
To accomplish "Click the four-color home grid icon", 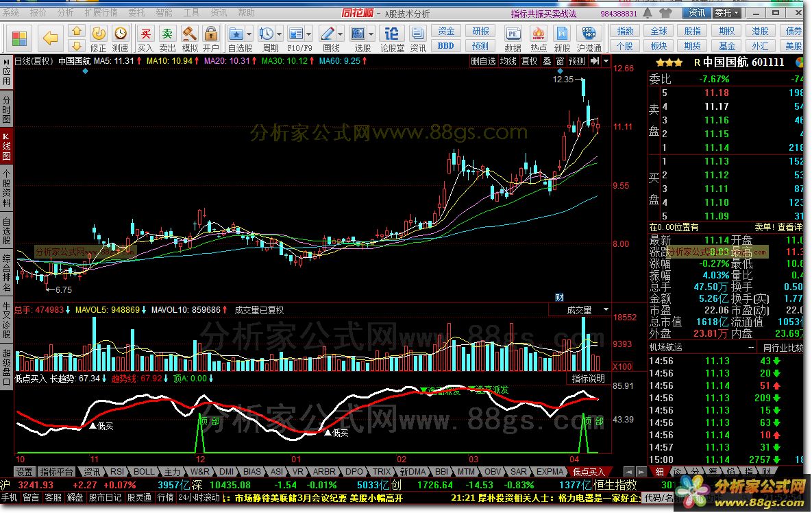I will click(x=19, y=38).
